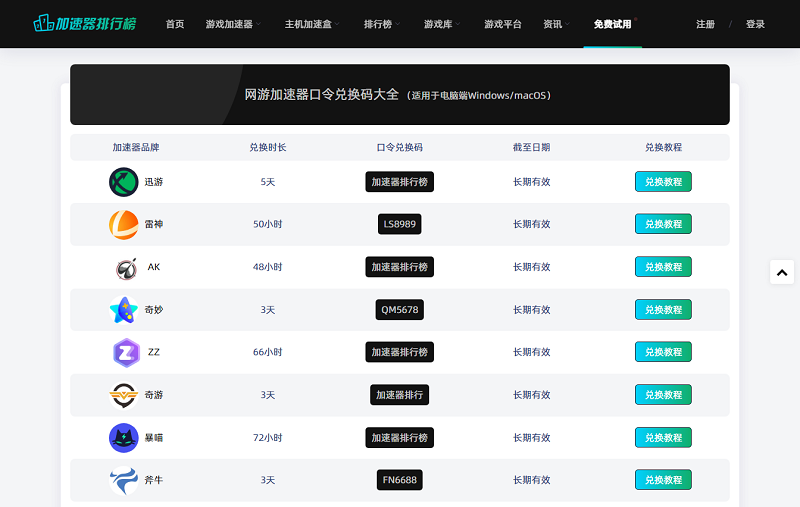
Task: Open 兑换教程 for the 迅游 row
Action: (663, 182)
